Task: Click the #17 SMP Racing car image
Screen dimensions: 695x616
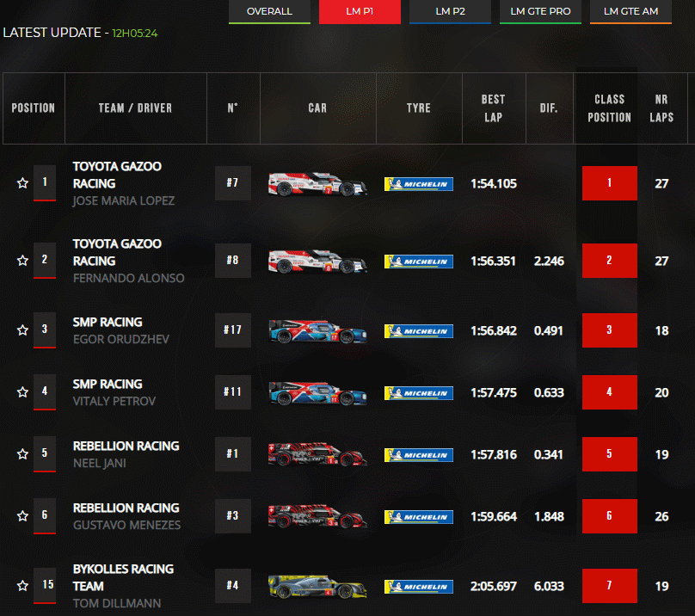Action: pos(317,331)
